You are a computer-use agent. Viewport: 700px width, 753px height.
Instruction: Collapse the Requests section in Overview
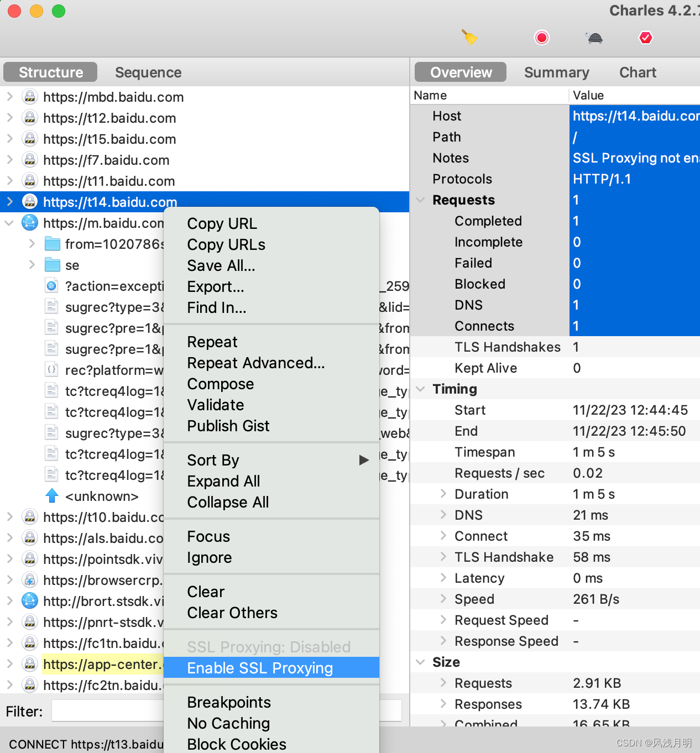click(x=421, y=200)
